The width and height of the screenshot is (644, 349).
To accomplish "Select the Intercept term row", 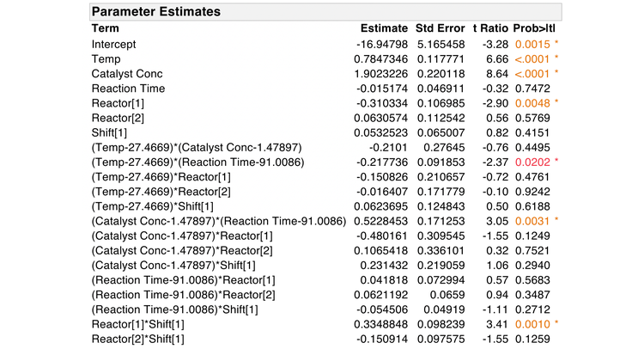I will coord(114,44).
